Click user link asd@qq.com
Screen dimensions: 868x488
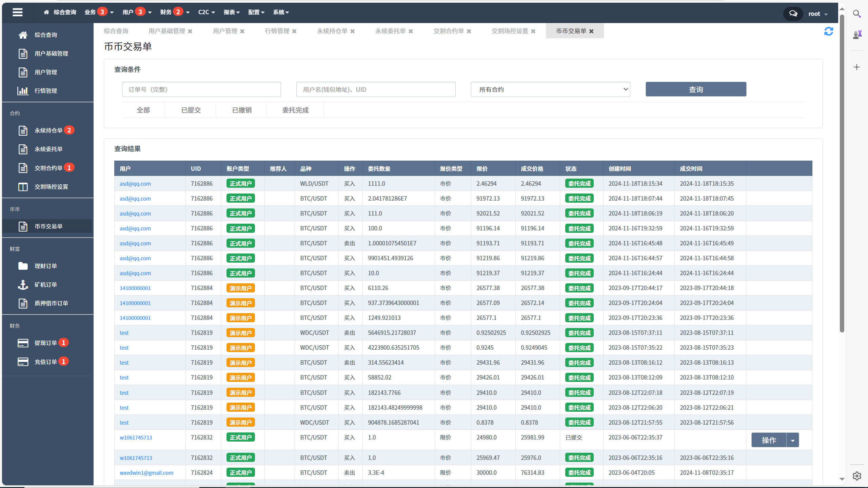(135, 183)
